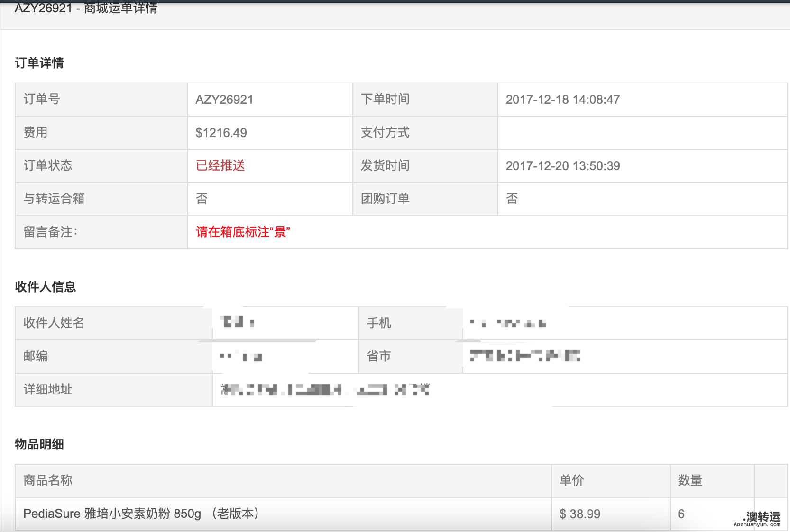
Task: Click the 团购订单 label cell
Action: point(425,199)
